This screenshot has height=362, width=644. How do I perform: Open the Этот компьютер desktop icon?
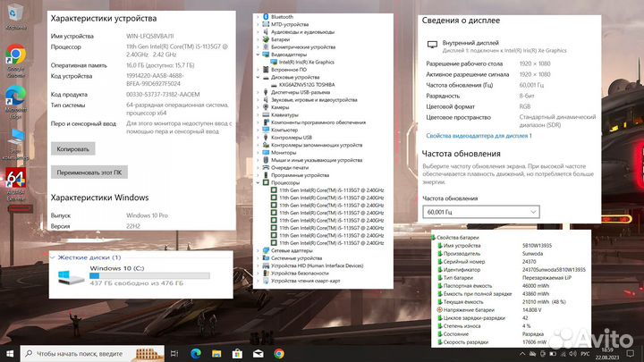click(15, 144)
